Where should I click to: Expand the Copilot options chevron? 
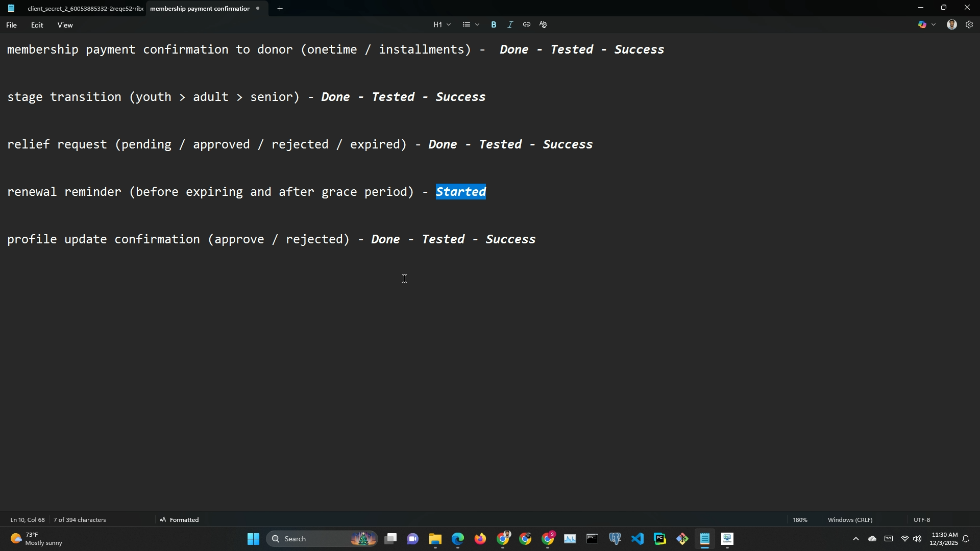(x=934, y=24)
